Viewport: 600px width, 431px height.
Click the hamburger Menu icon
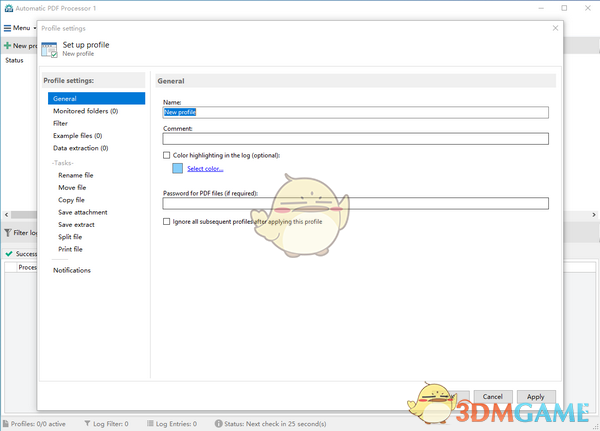7,28
